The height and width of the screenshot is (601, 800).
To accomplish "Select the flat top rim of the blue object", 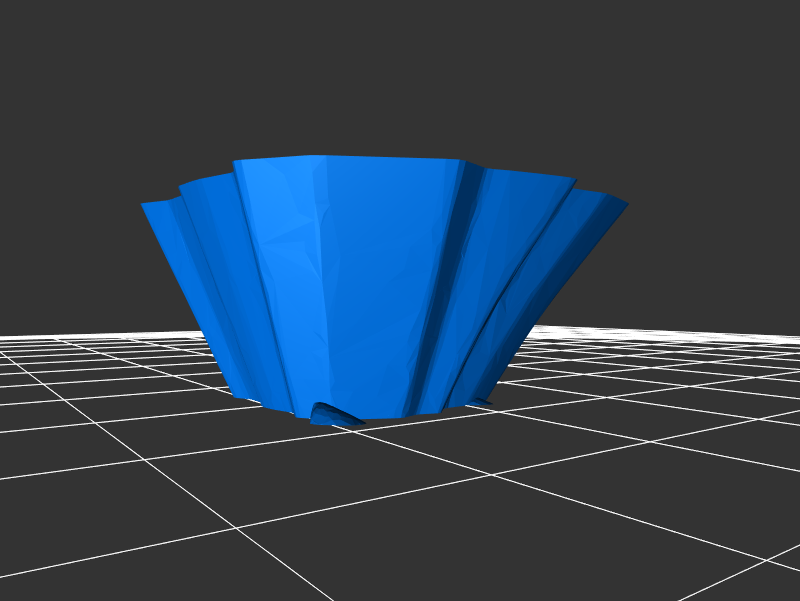I will 350,159.
